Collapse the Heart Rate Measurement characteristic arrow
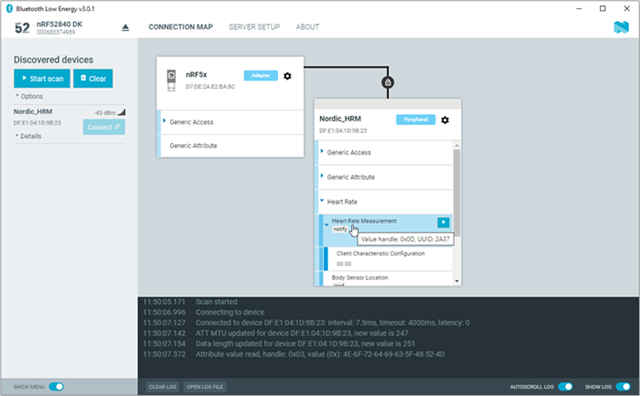 (x=327, y=225)
